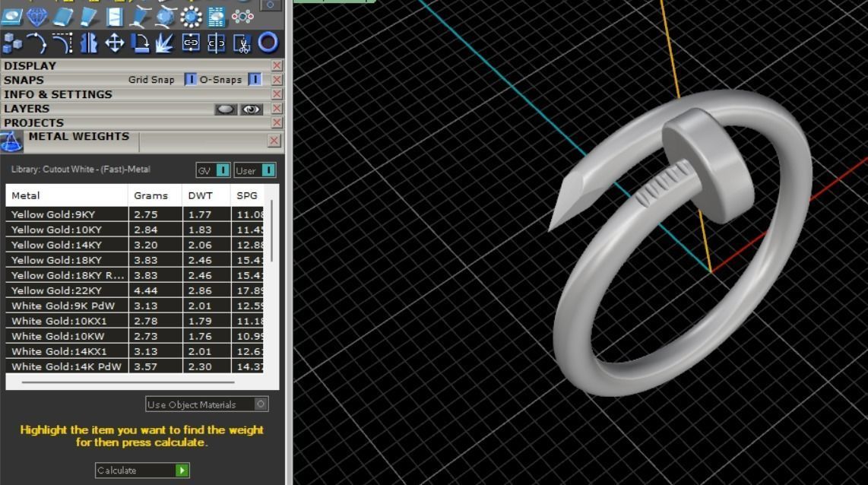Close the LAYERS panel
Viewport: 868px width, 485px height.
[x=277, y=109]
